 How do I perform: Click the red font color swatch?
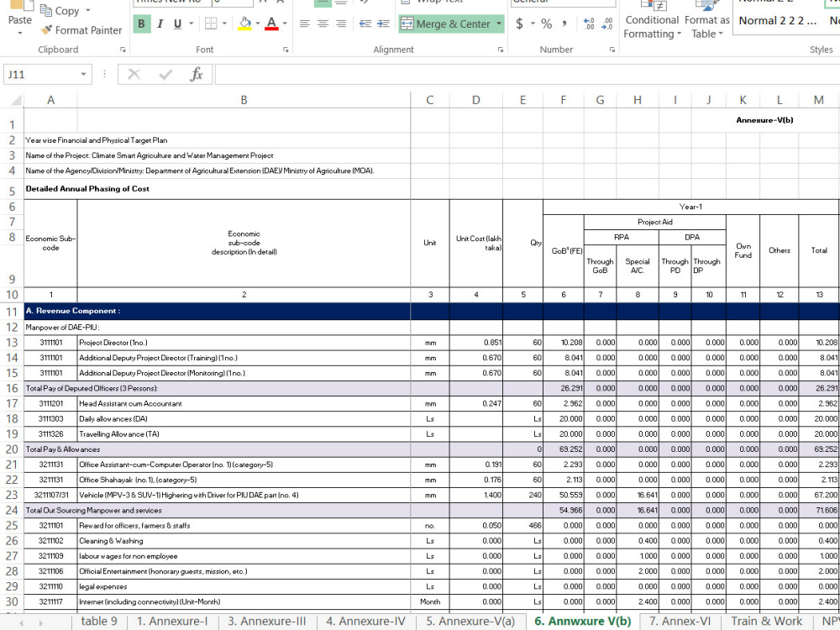[271, 24]
